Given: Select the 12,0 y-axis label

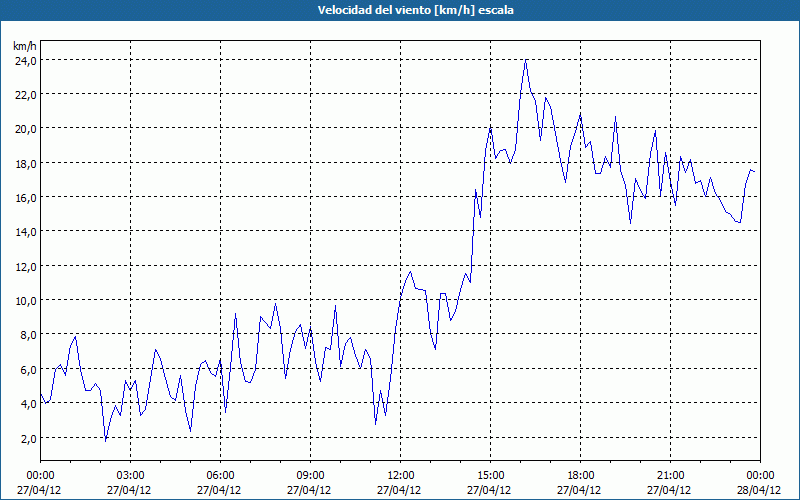Looking at the screenshot, I should tap(24, 267).
